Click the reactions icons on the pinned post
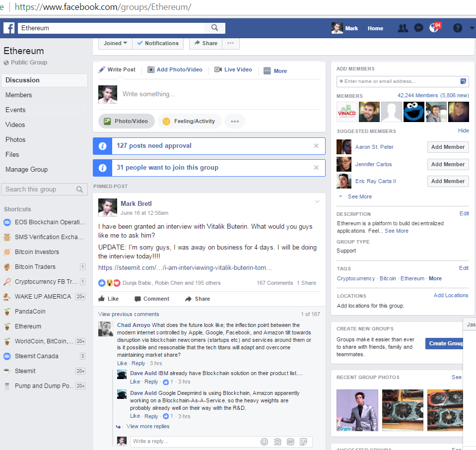Viewport: 476px width, 450px height. click(109, 283)
